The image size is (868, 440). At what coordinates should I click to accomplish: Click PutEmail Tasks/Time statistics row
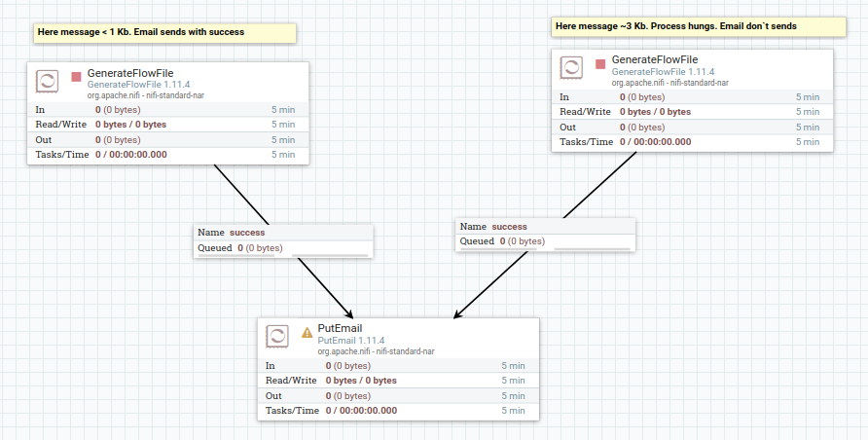(399, 411)
